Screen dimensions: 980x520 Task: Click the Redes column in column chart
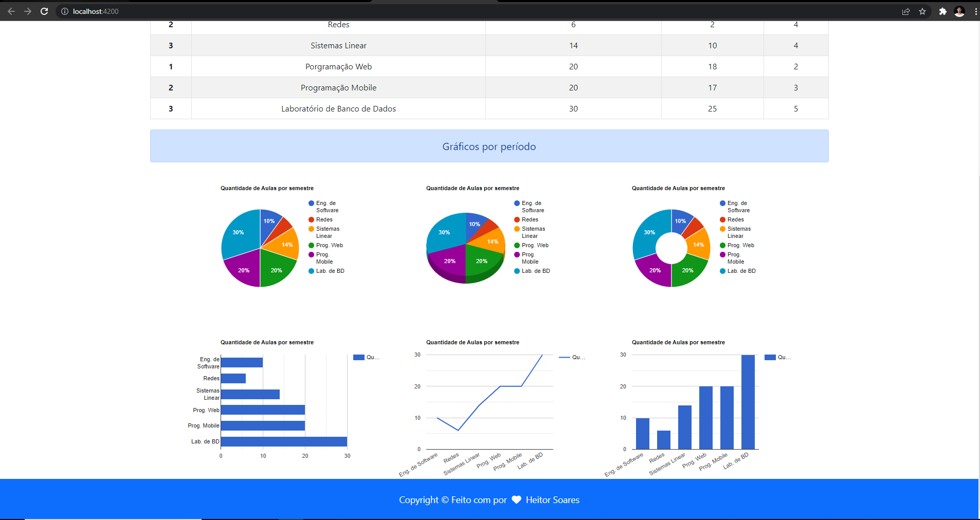coord(664,440)
